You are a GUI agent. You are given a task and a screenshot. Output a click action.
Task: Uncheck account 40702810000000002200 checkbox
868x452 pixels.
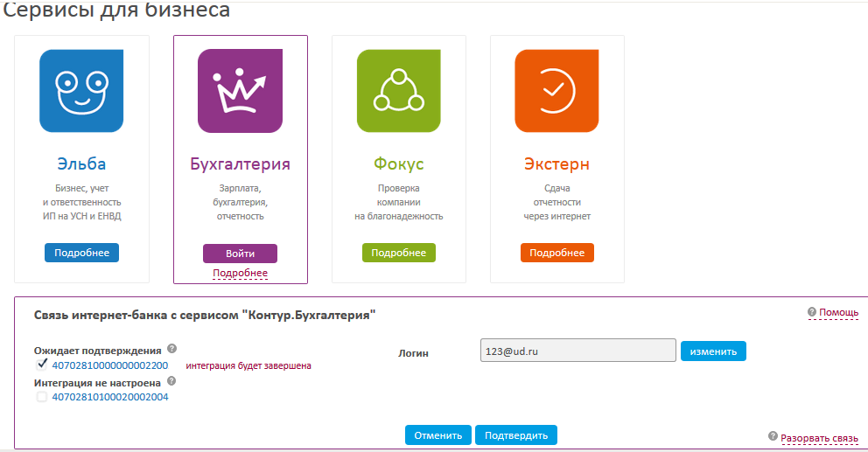tap(41, 365)
